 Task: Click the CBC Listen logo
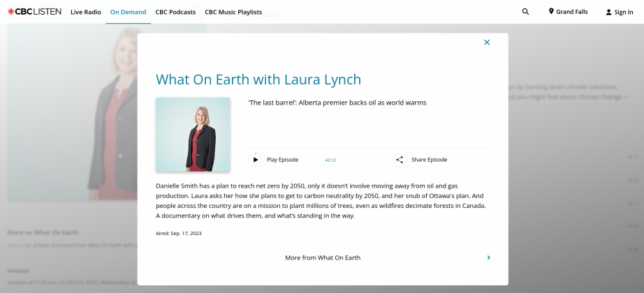(x=34, y=12)
